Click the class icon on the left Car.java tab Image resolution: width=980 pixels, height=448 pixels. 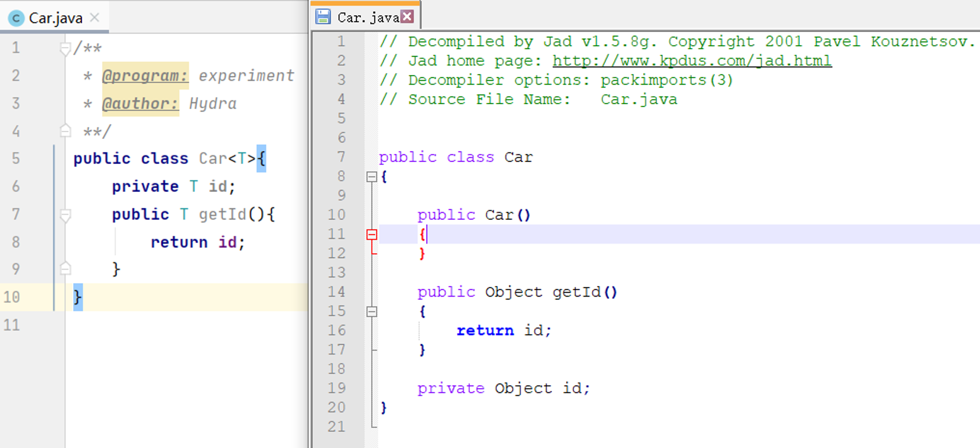click(x=16, y=18)
